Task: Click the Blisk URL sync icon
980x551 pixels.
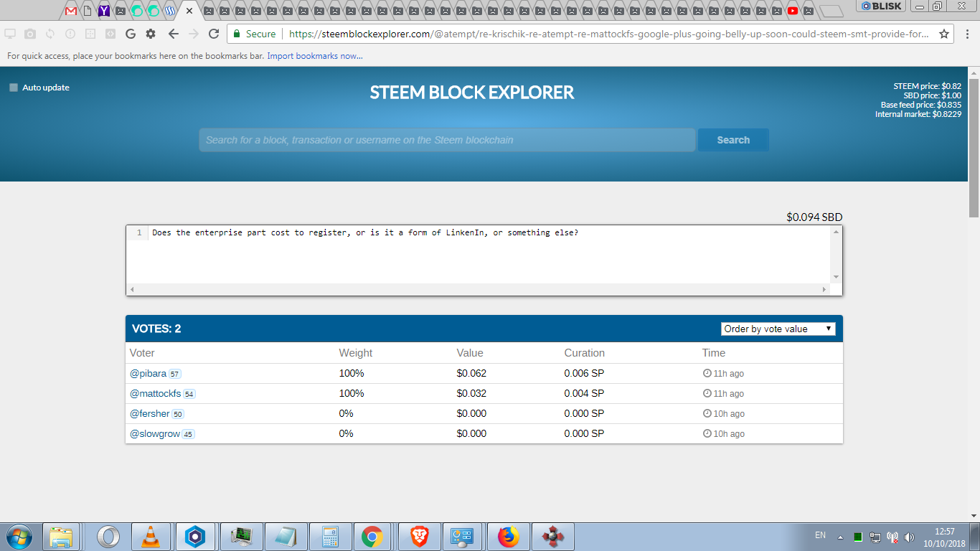Action: point(50,34)
